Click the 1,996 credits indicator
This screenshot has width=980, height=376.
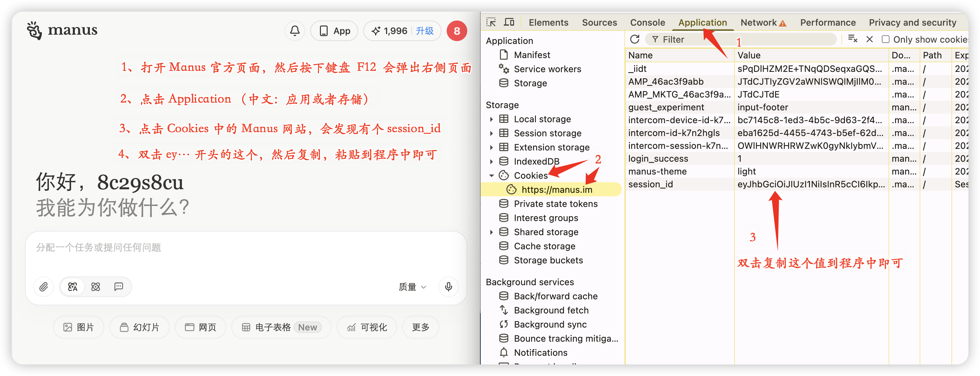[x=389, y=31]
